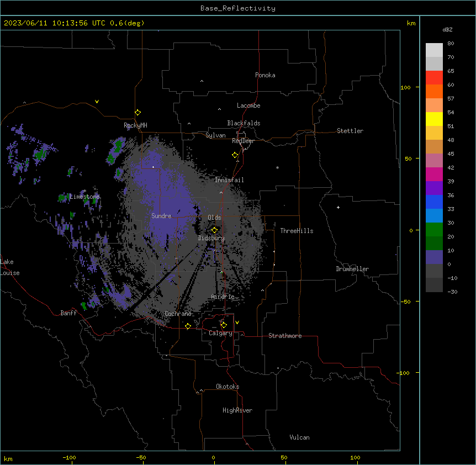The width and height of the screenshot is (476, 465).
Task: Click the -100 tick on horizontal axis
Action: click(69, 457)
